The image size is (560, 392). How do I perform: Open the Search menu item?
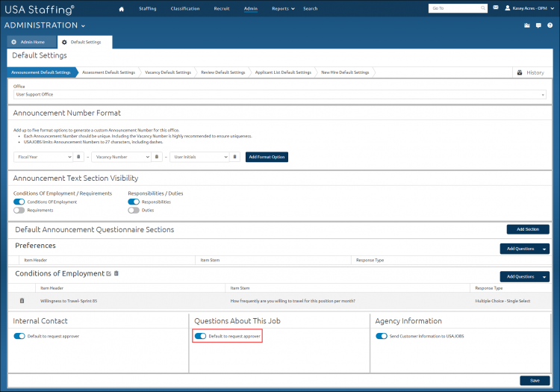click(x=311, y=8)
